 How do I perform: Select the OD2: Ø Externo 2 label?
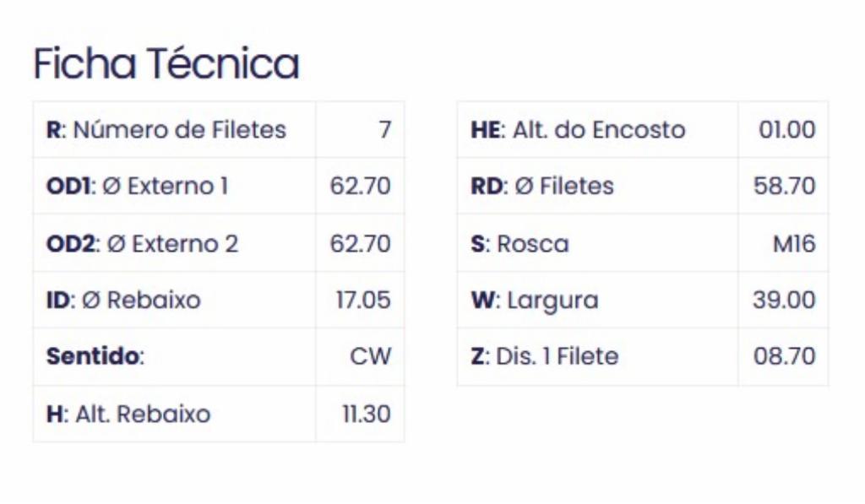[142, 244]
